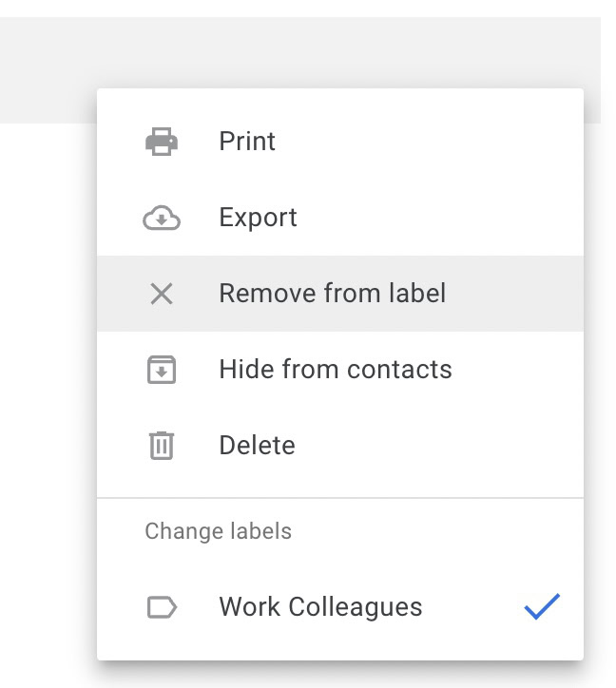Uncheck the blue checkmark for Work Colleagues
616x688 pixels.
tap(542, 607)
